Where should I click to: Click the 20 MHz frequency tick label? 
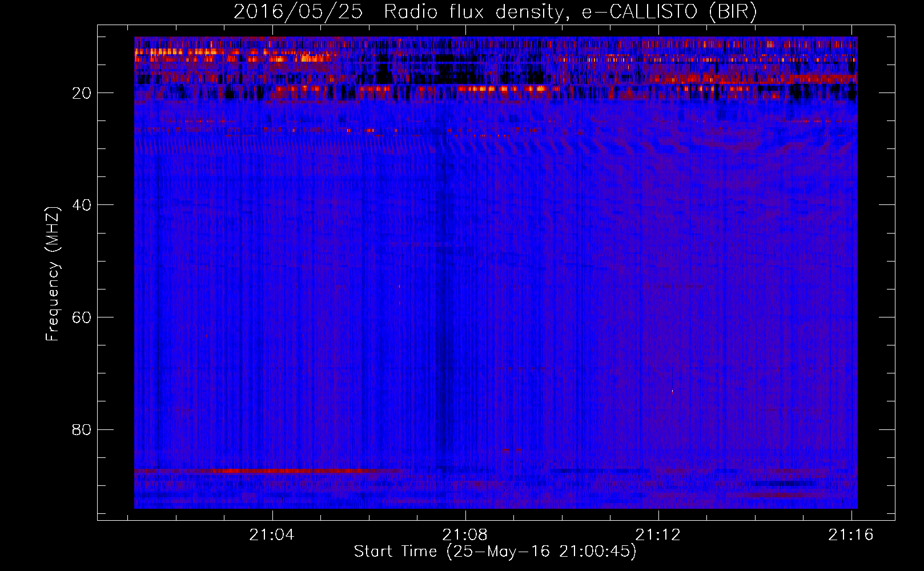pyautogui.click(x=82, y=93)
